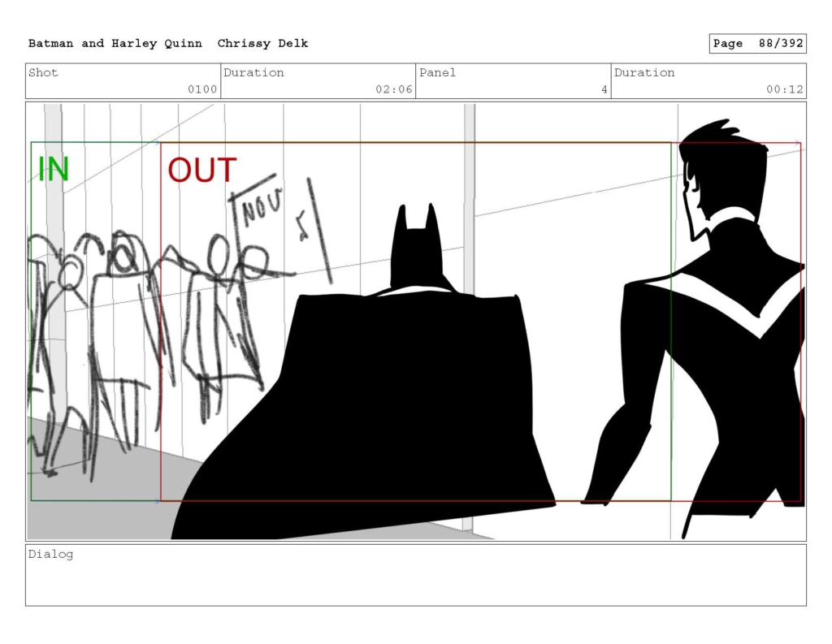Select the shot number "0100"
The width and height of the screenshot is (832, 644).
[x=202, y=89]
